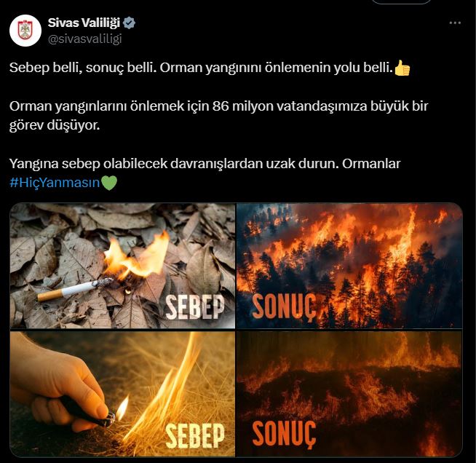The width and height of the screenshot is (476, 463).
Task: Click the lighter flame in the hand image
Action: [x=123, y=407]
